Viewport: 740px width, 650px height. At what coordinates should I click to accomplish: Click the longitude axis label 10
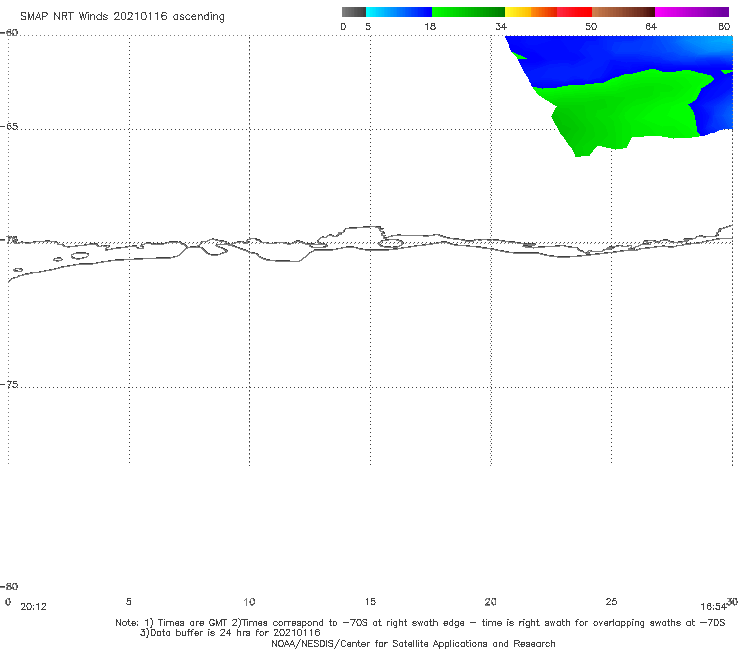click(249, 601)
